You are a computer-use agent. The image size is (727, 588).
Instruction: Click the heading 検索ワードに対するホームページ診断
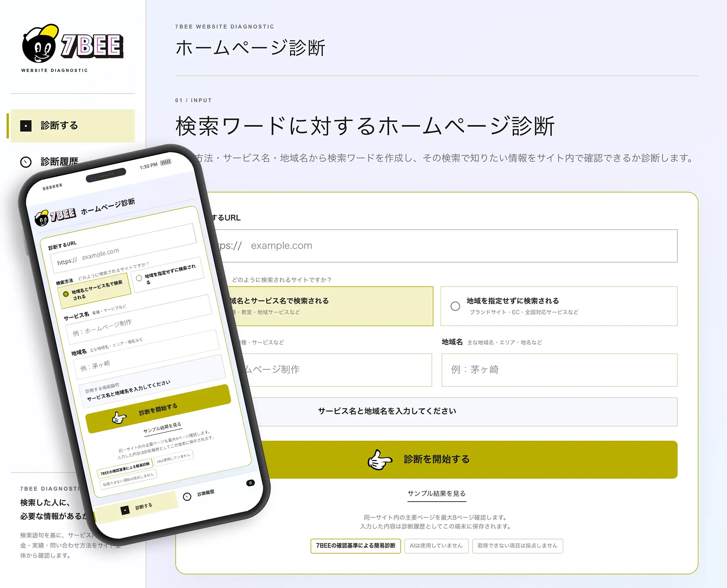(365, 126)
